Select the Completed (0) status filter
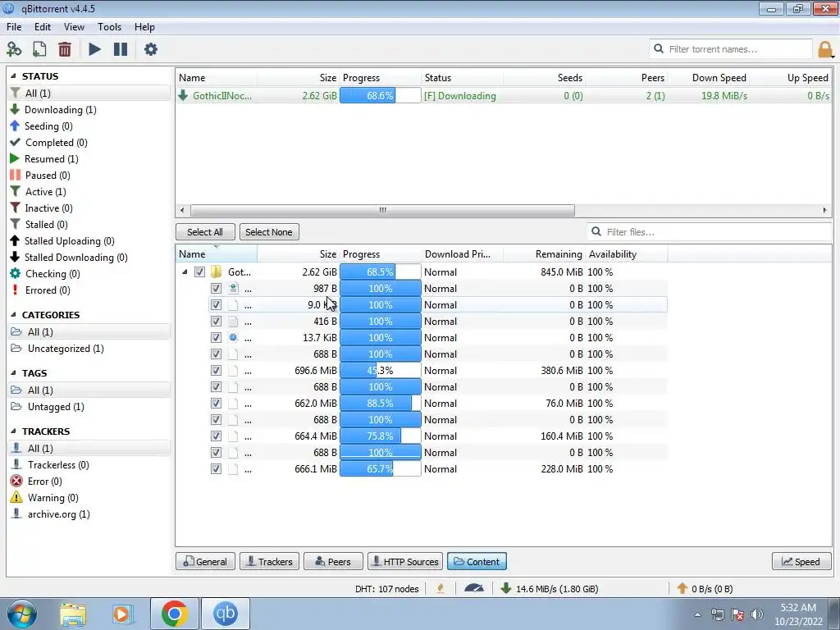Screen dimensions: 840x630 click(56, 143)
